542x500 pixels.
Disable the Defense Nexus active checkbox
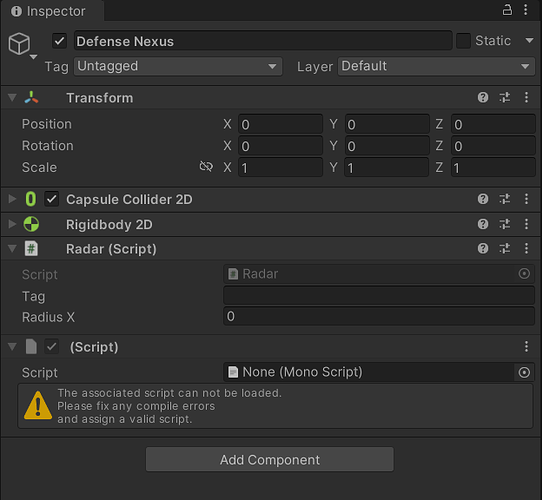[59, 41]
